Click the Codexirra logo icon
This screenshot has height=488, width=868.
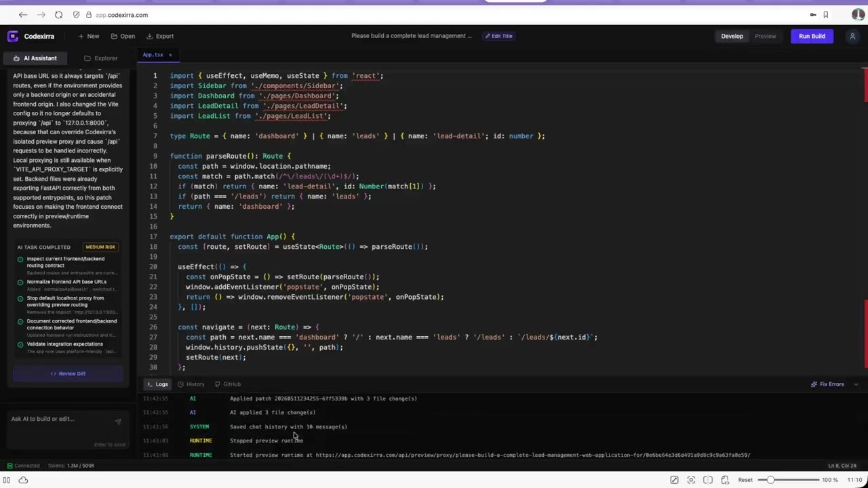coord(13,36)
